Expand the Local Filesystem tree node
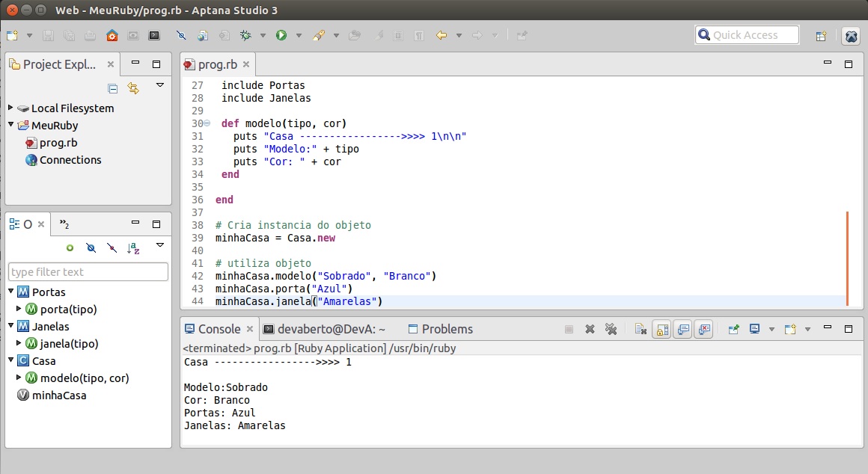 point(11,108)
